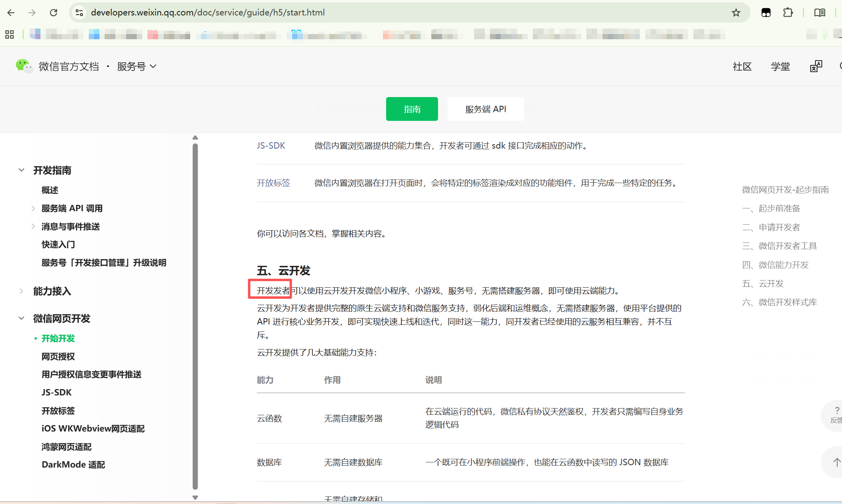The image size is (842, 504).
Task: Collapse the 开发指南 section
Action: point(21,170)
